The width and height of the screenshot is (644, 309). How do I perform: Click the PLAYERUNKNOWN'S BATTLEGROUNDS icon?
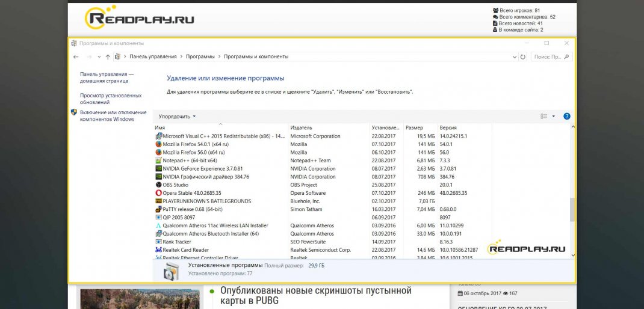[158, 201]
